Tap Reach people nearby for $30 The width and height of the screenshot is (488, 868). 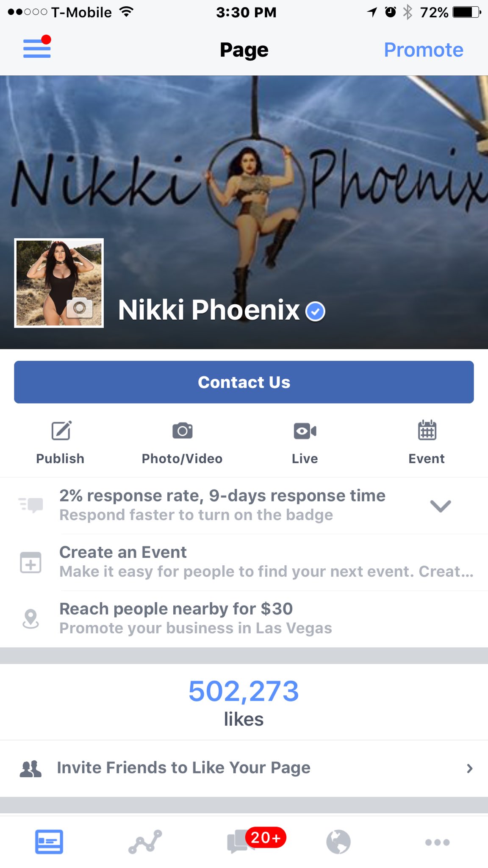[x=244, y=619]
